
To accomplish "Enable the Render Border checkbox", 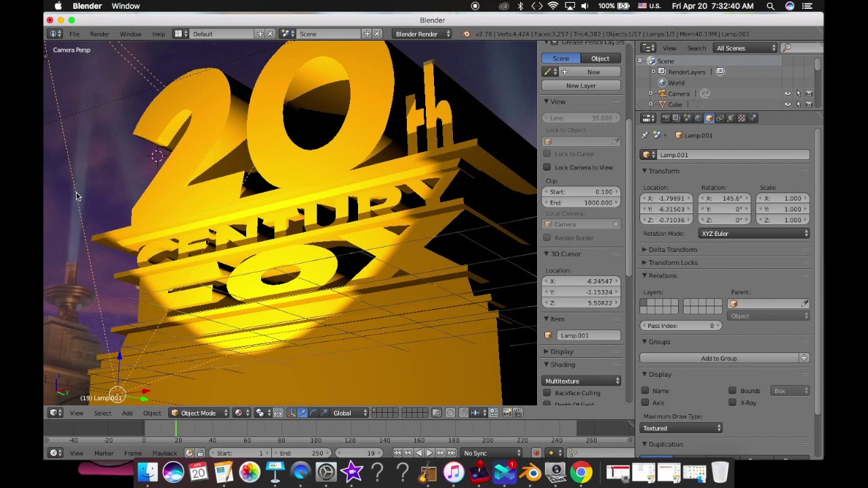I will point(547,238).
